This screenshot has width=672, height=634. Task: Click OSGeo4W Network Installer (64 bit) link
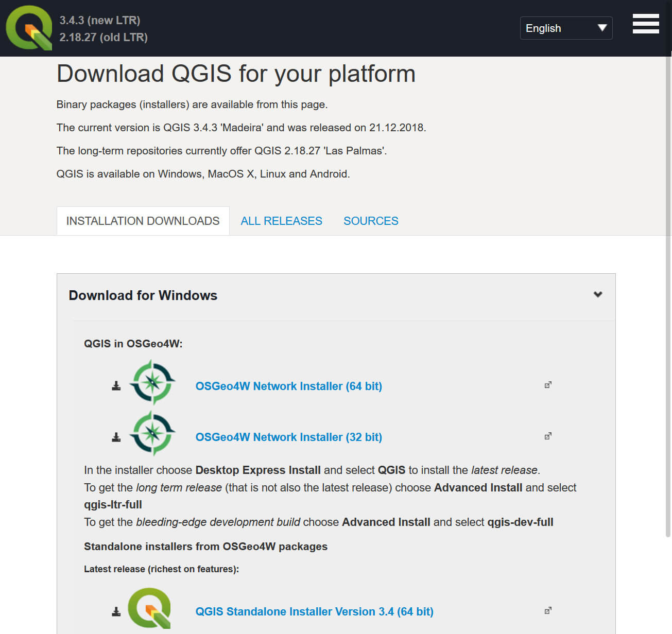click(x=288, y=386)
